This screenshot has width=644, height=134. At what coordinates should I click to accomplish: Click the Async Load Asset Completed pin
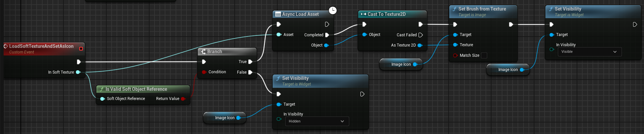click(327, 35)
